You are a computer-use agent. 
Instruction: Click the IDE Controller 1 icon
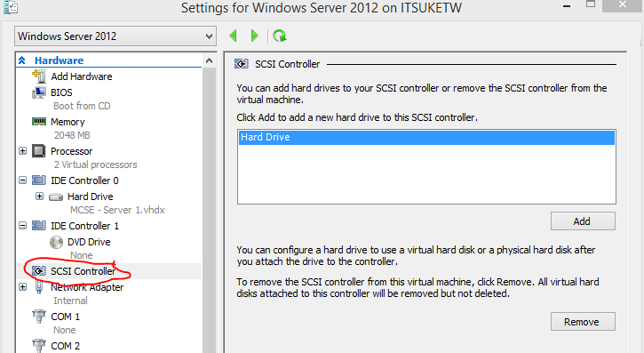38,225
